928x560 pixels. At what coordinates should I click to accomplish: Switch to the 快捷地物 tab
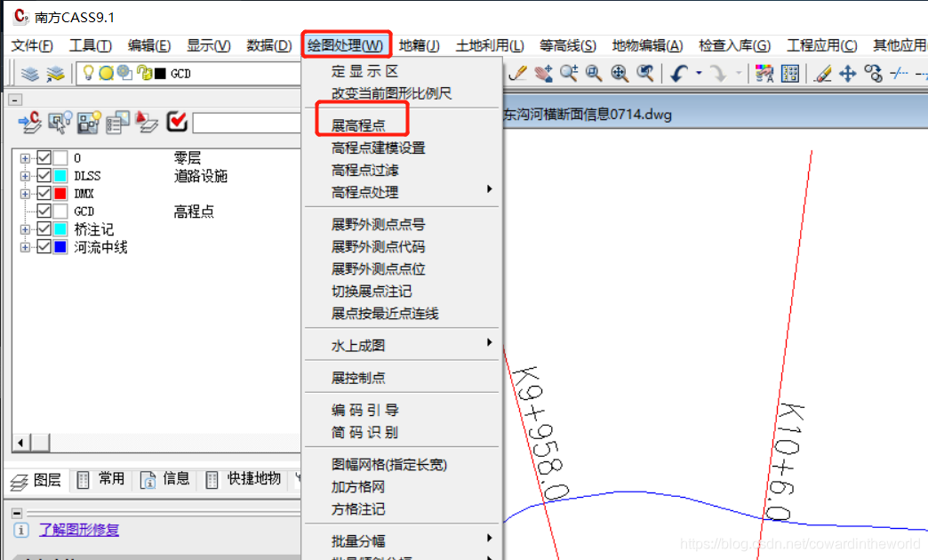[x=244, y=479]
